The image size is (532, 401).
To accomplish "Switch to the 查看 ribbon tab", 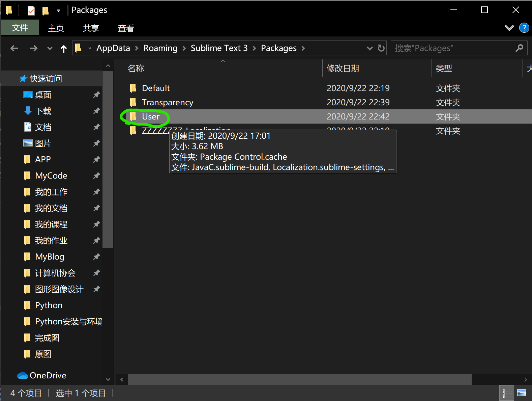I will (x=126, y=28).
